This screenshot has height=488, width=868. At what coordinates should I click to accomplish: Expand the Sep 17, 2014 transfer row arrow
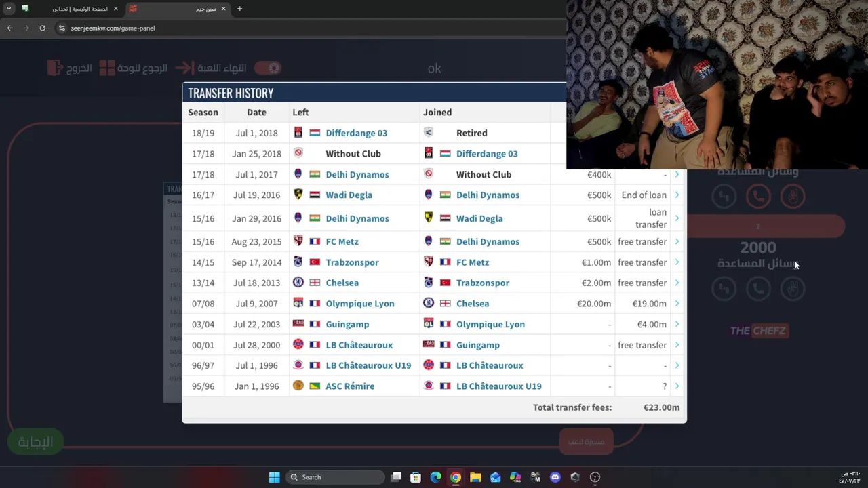pos(677,262)
